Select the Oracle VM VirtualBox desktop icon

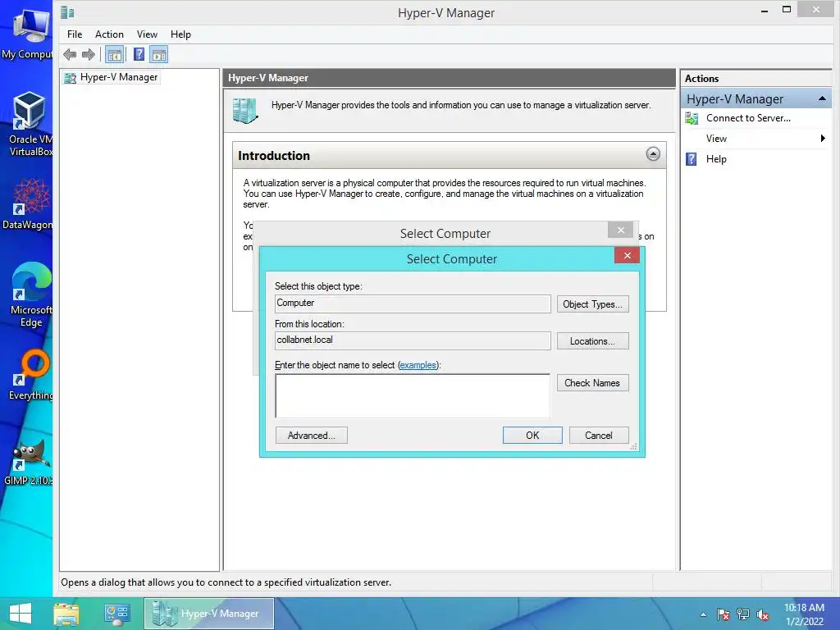coord(30,124)
